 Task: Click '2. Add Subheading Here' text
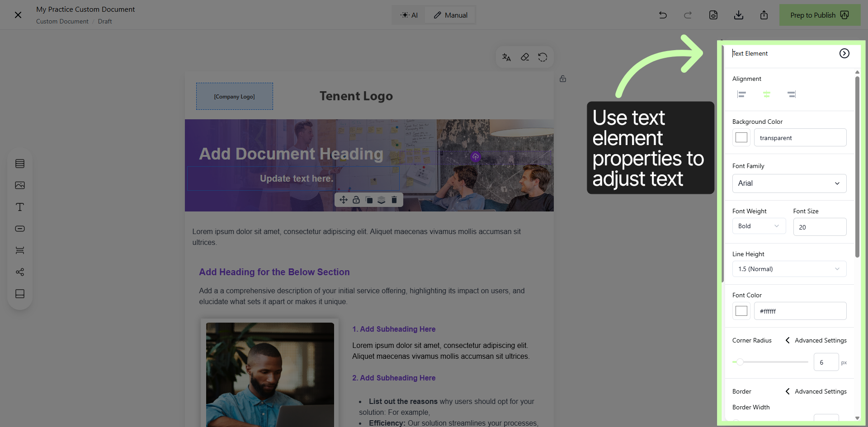(394, 378)
